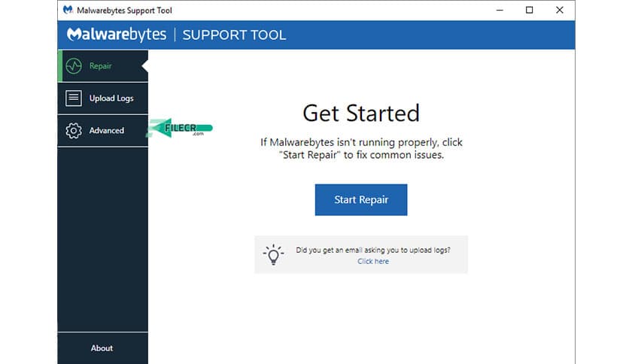Click the 'Get Started' heading

click(x=361, y=113)
